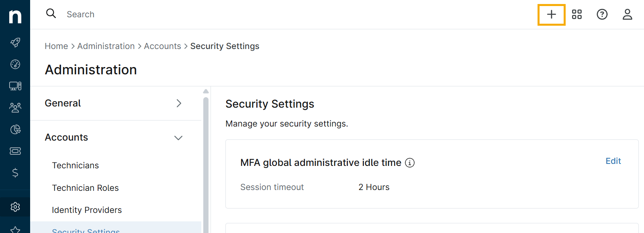Select Technicians in the Accounts menu
This screenshot has width=644, height=233.
click(x=76, y=166)
